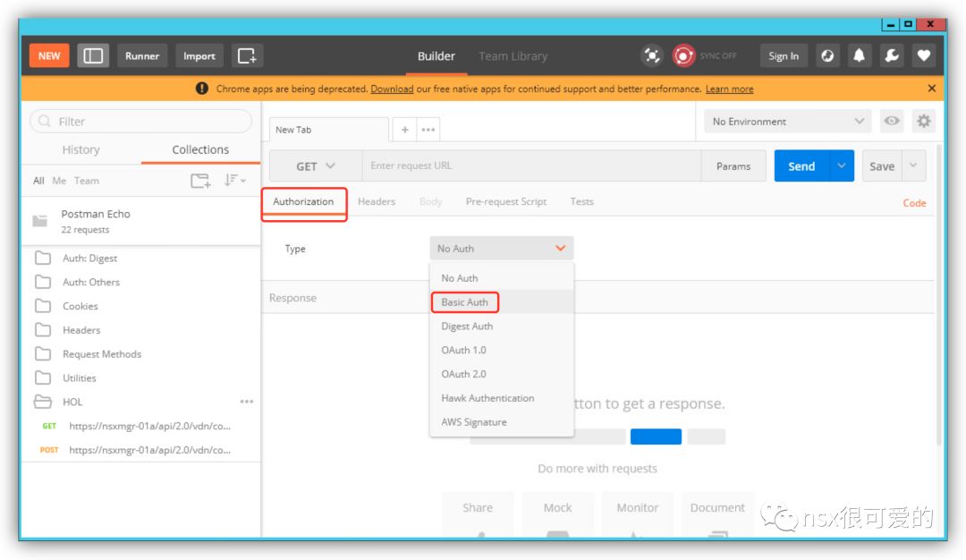Switch to the Builder tab
The image size is (966, 560).
pyautogui.click(x=436, y=56)
